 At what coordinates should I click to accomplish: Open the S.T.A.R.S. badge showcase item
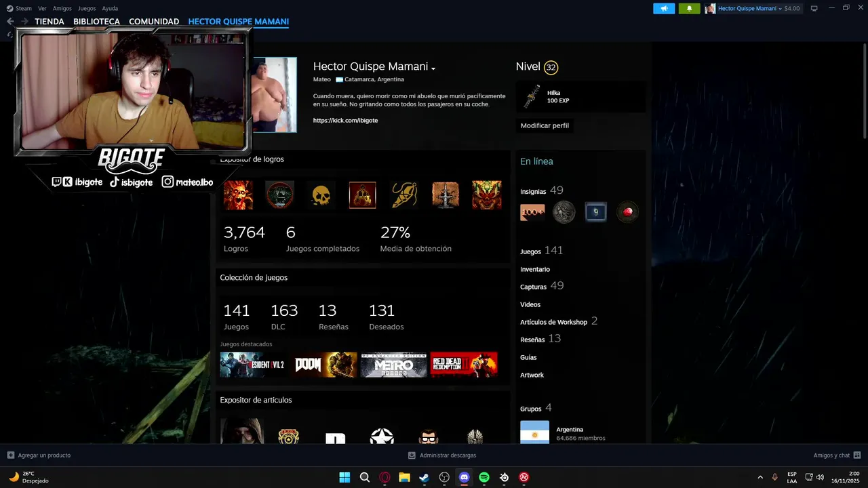pos(289,436)
